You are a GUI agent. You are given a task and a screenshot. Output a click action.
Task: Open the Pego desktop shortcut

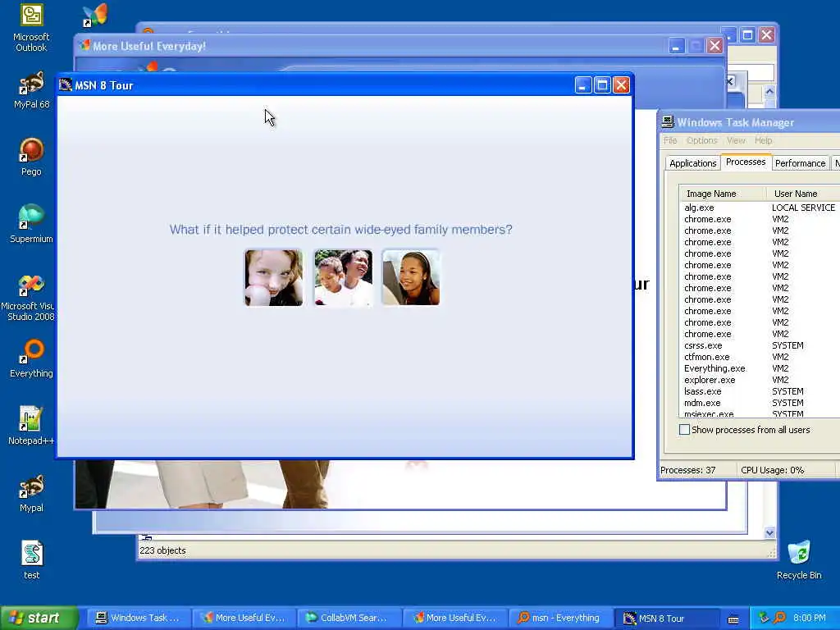click(31, 157)
